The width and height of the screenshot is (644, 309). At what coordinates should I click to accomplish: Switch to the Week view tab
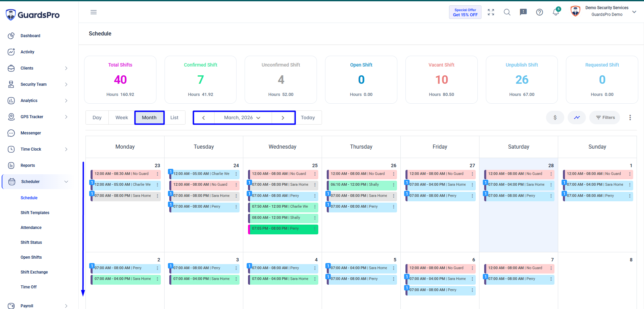pyautogui.click(x=122, y=118)
